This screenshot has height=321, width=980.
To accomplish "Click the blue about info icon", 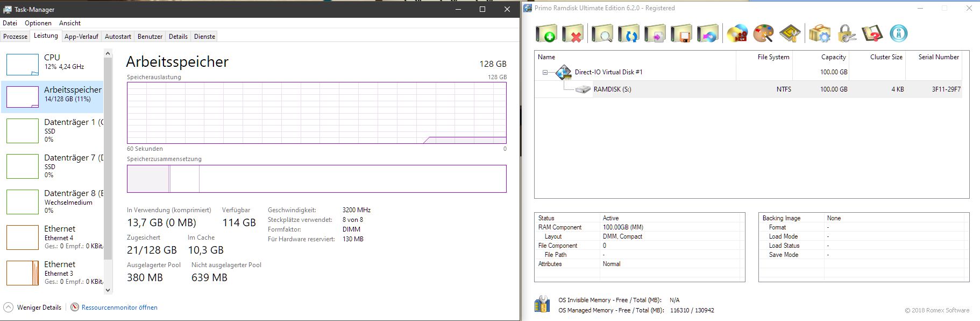I will coord(898,33).
